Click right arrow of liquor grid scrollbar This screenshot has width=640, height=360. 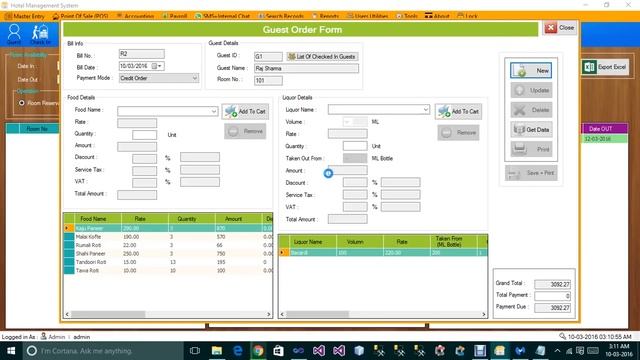(x=484, y=314)
